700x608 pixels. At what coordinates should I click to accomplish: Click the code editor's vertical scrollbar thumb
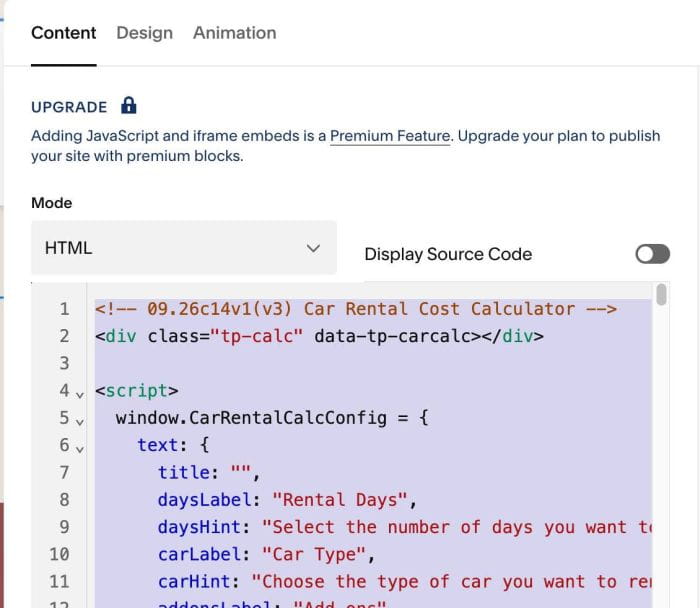[662, 295]
